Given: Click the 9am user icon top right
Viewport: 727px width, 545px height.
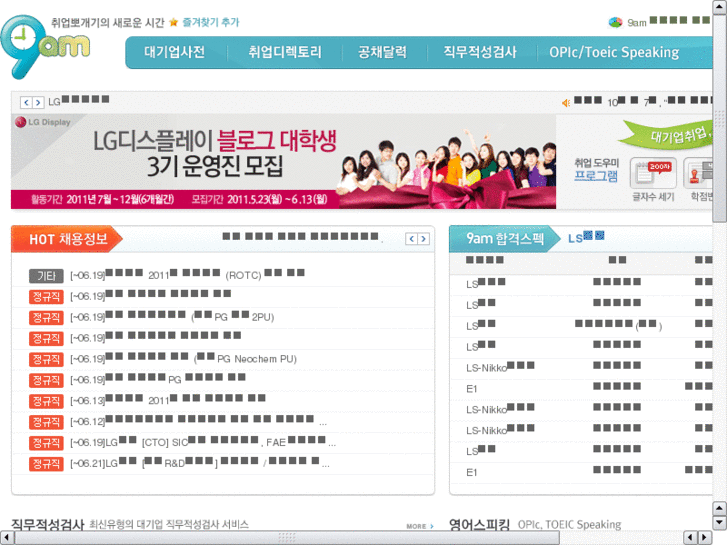Looking at the screenshot, I should [x=615, y=22].
